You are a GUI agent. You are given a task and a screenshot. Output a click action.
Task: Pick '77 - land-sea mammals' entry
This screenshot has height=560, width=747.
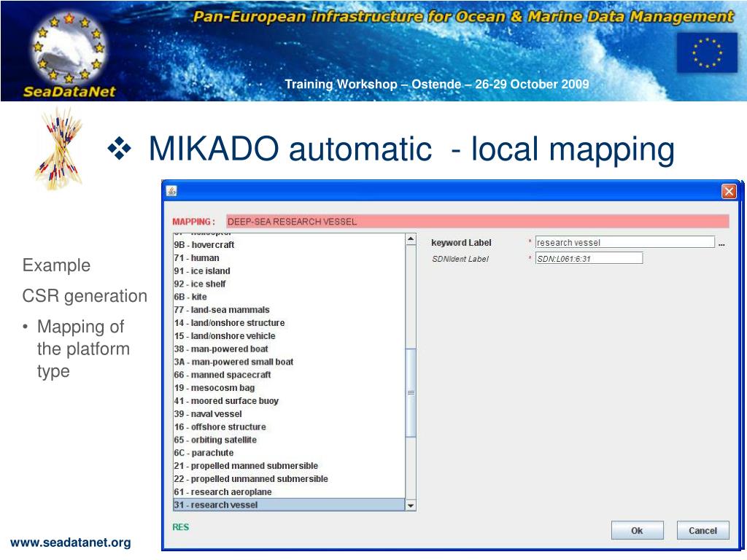289,309
